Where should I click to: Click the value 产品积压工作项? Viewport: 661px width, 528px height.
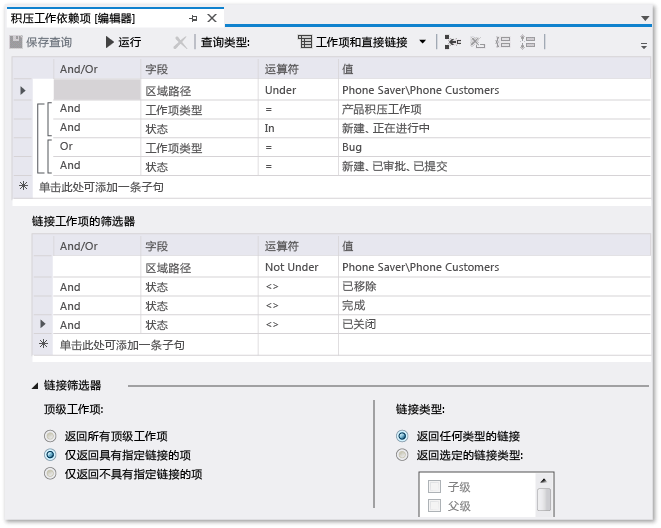pos(494,109)
